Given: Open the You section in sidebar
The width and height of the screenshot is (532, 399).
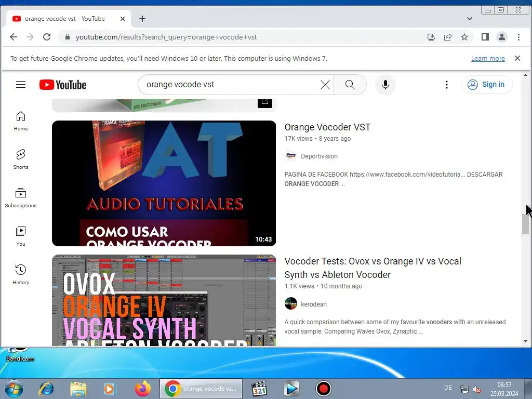Looking at the screenshot, I should coord(21,236).
